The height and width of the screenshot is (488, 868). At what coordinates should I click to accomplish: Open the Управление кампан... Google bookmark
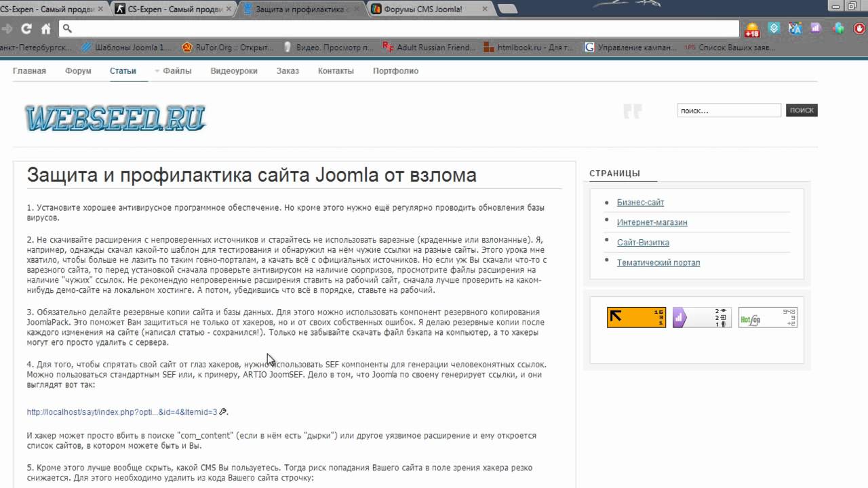tap(631, 47)
